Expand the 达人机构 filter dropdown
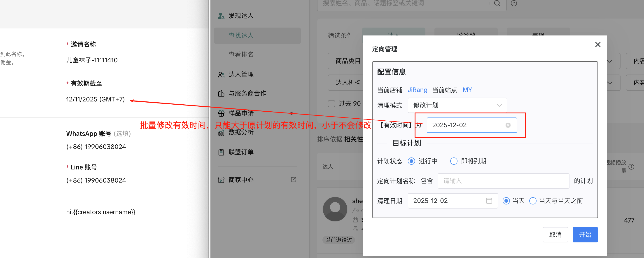 pyautogui.click(x=348, y=83)
